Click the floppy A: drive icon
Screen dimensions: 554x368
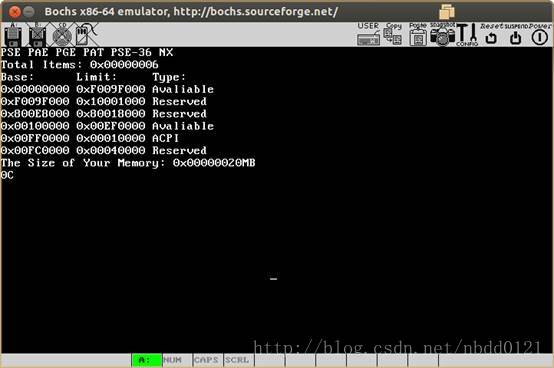13,35
